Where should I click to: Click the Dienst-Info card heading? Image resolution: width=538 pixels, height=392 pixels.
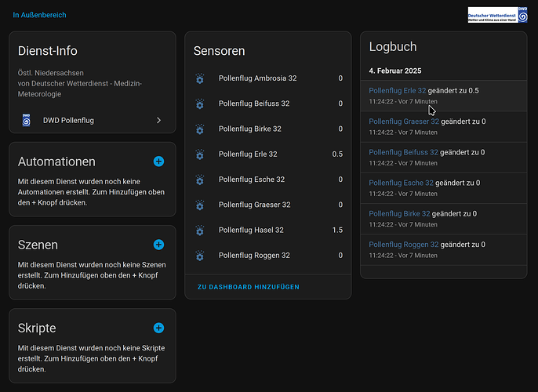click(x=48, y=51)
